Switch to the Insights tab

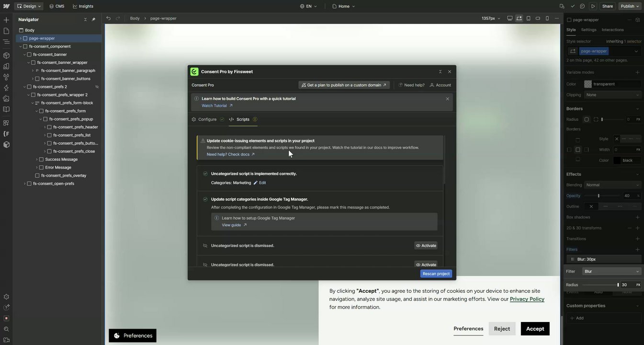tap(83, 6)
